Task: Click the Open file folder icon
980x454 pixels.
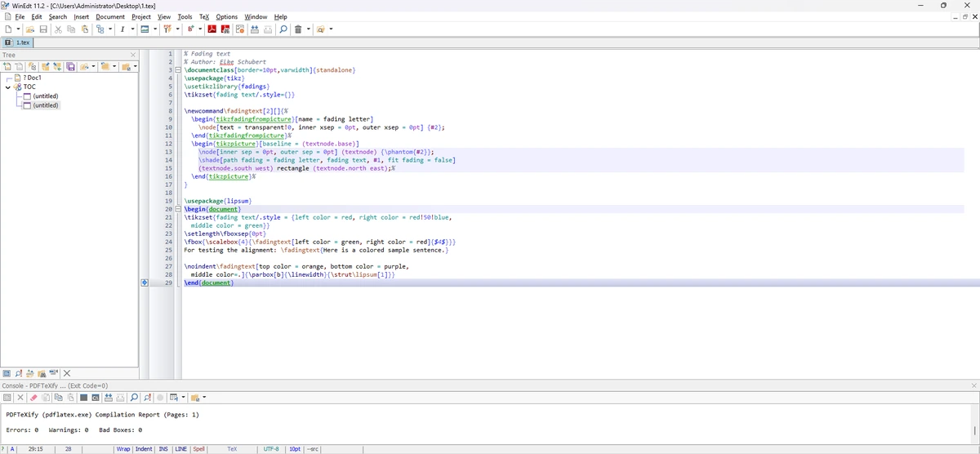Action: click(29, 29)
